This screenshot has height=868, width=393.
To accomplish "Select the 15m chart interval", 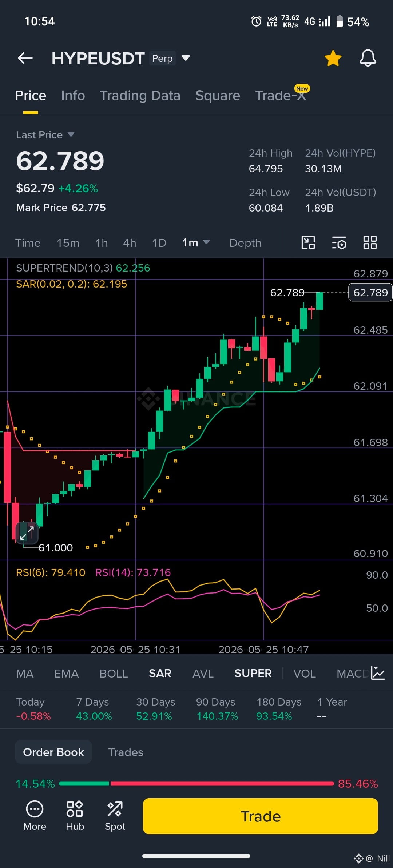I will click(x=68, y=243).
